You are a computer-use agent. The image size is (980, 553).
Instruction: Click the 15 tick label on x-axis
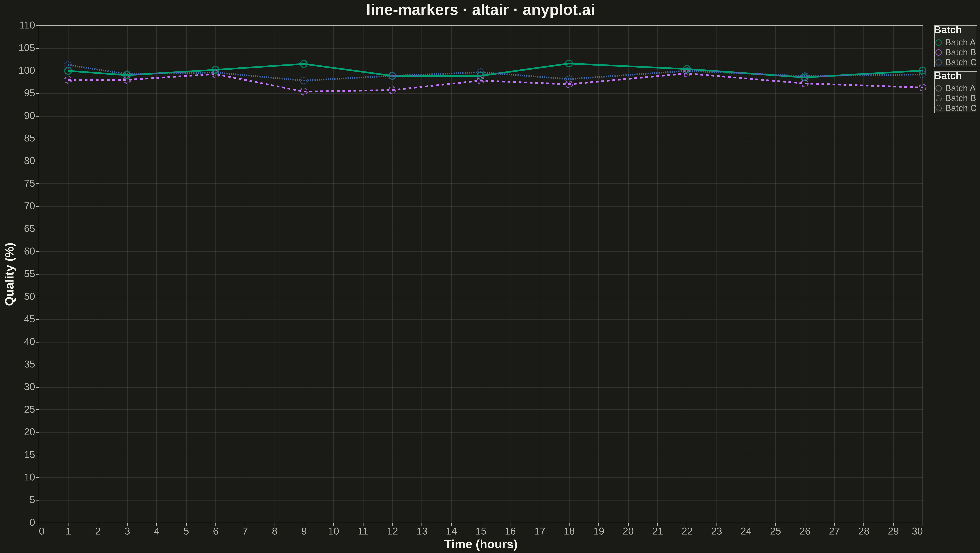tap(480, 531)
